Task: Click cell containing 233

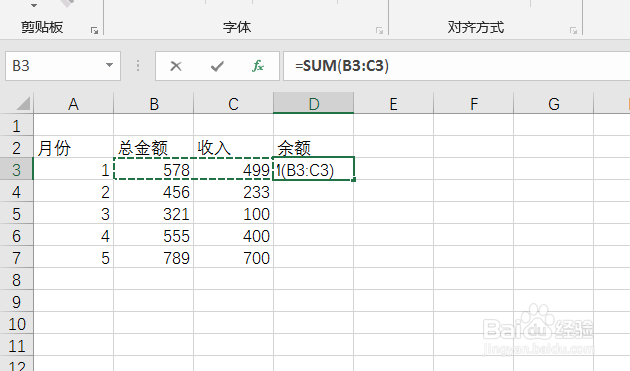Action: point(233,192)
